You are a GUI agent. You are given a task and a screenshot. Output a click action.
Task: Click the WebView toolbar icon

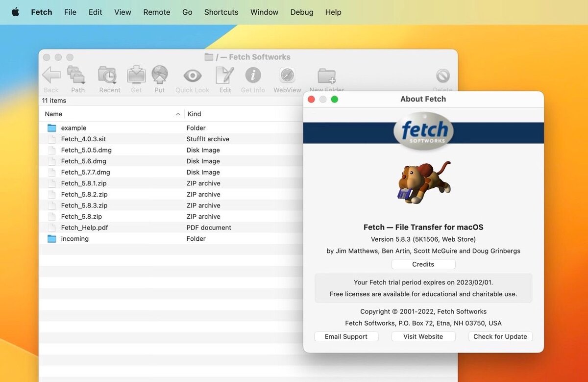(x=287, y=75)
